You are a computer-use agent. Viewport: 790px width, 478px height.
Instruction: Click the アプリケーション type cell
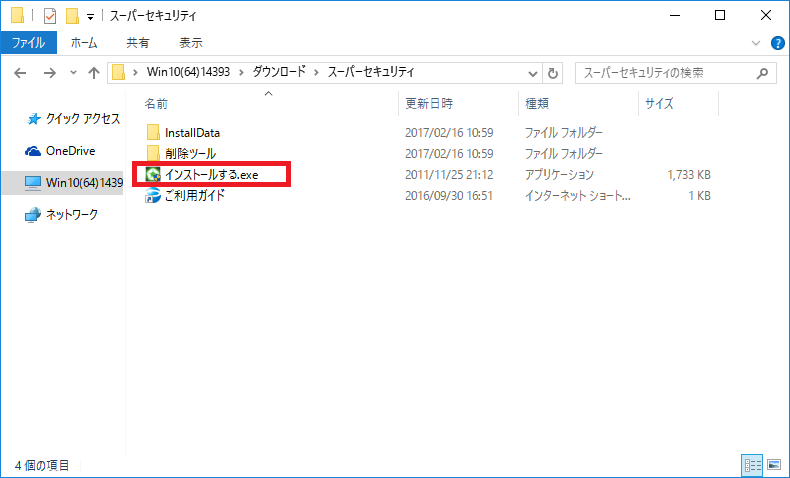(x=559, y=175)
